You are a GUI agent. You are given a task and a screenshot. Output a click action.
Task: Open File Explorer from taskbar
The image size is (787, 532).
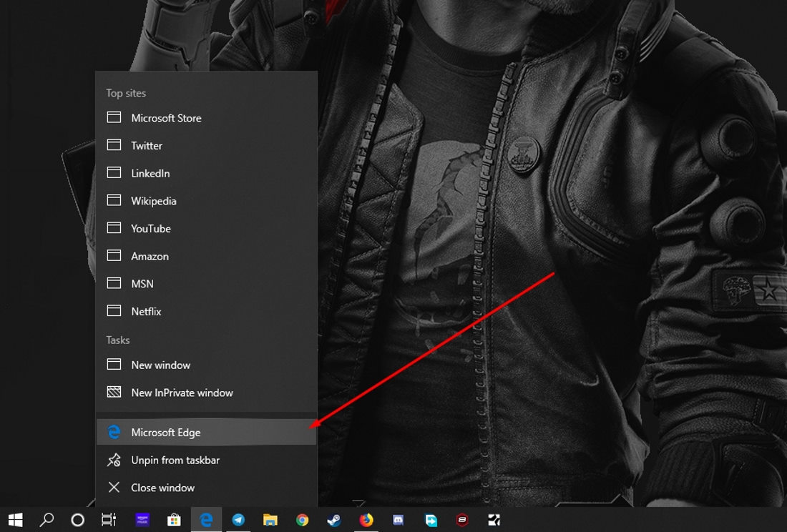pos(270,519)
